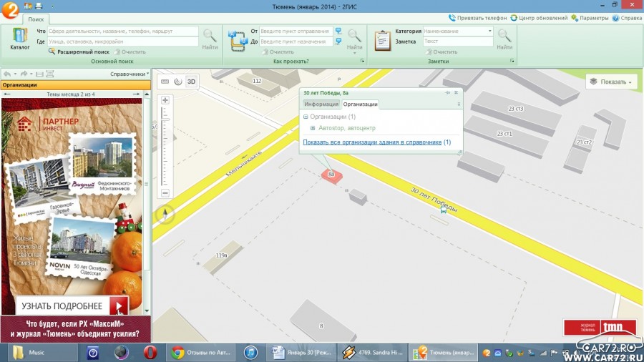Image resolution: width=644 pixels, height=362 pixels.
Task: Switch to Организации tab in popup
Action: 360,104
